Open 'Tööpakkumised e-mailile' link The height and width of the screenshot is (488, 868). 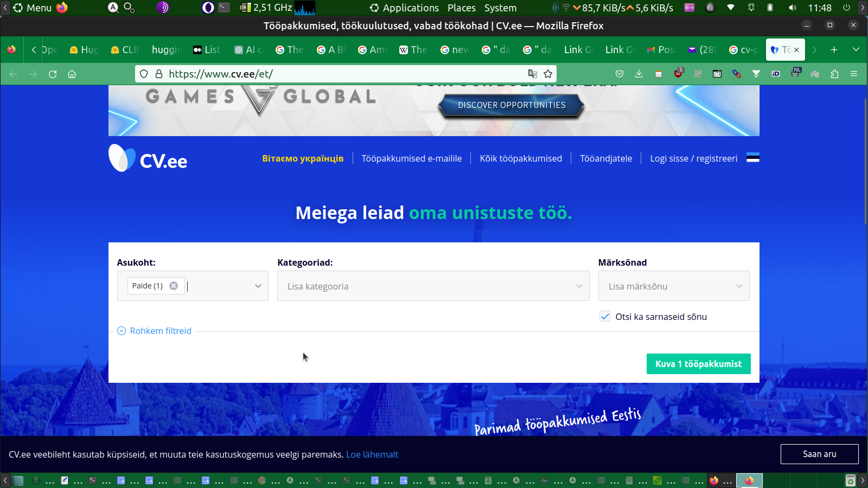pos(412,158)
